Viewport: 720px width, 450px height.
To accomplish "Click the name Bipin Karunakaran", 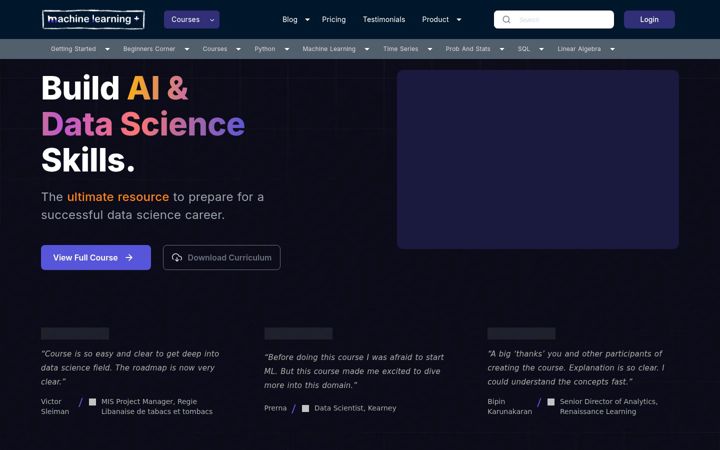I will (x=510, y=406).
